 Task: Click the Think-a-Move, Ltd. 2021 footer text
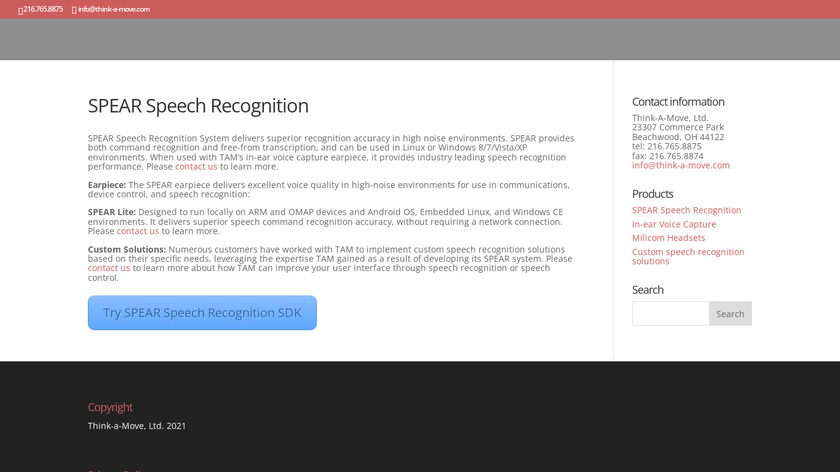click(x=137, y=426)
